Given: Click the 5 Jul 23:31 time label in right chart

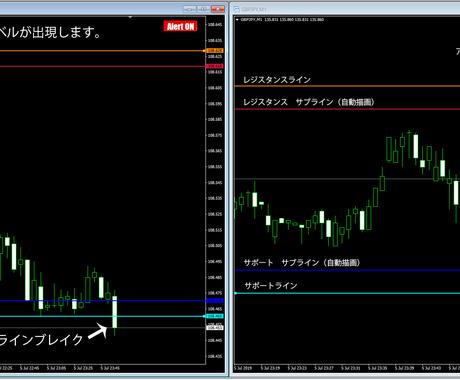Looking at the screenshot, I should 351,368.
